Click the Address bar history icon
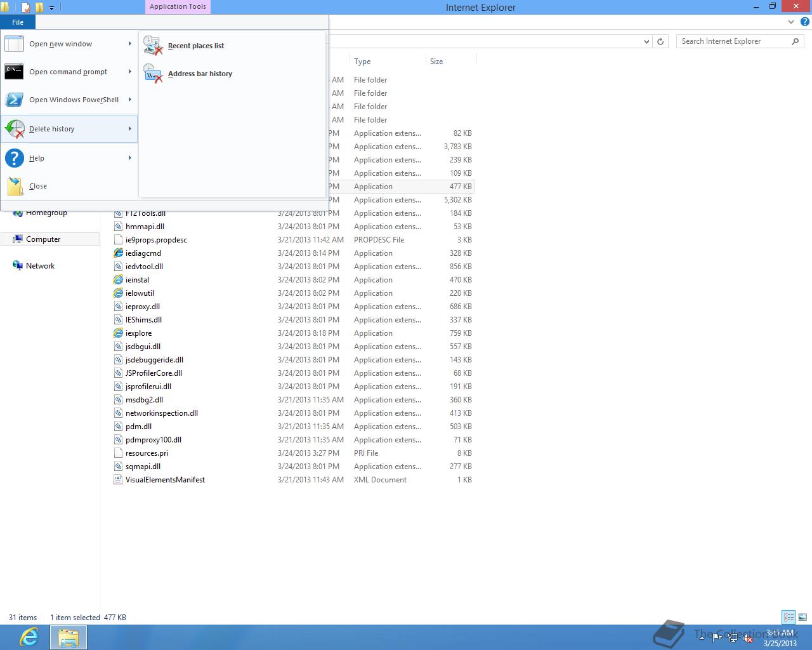 153,74
